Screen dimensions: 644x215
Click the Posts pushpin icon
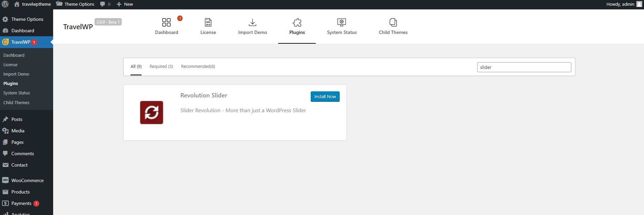click(x=5, y=119)
